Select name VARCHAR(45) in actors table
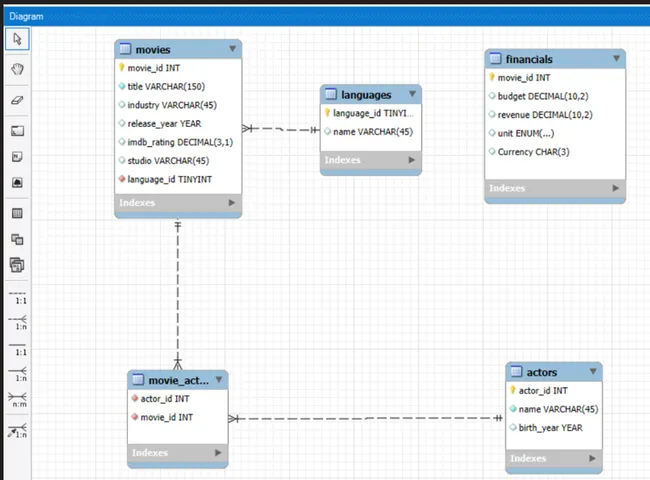The height and width of the screenshot is (480, 650). [554, 409]
